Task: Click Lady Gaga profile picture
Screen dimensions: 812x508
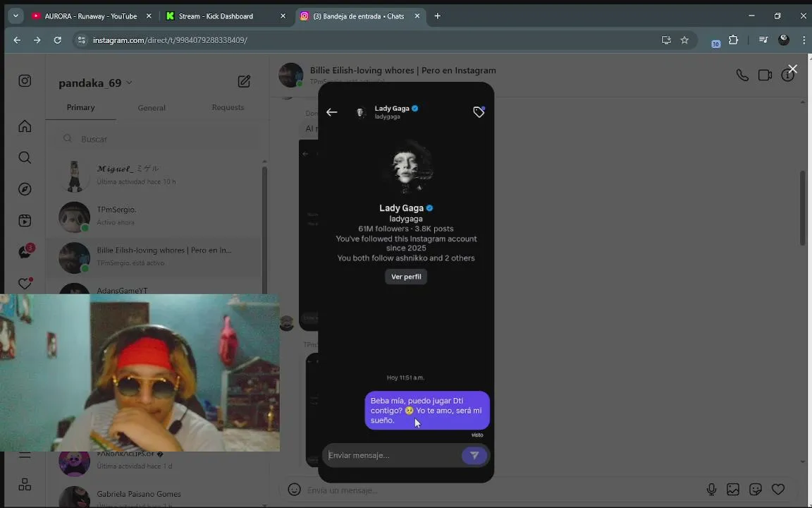Action: pos(407,167)
